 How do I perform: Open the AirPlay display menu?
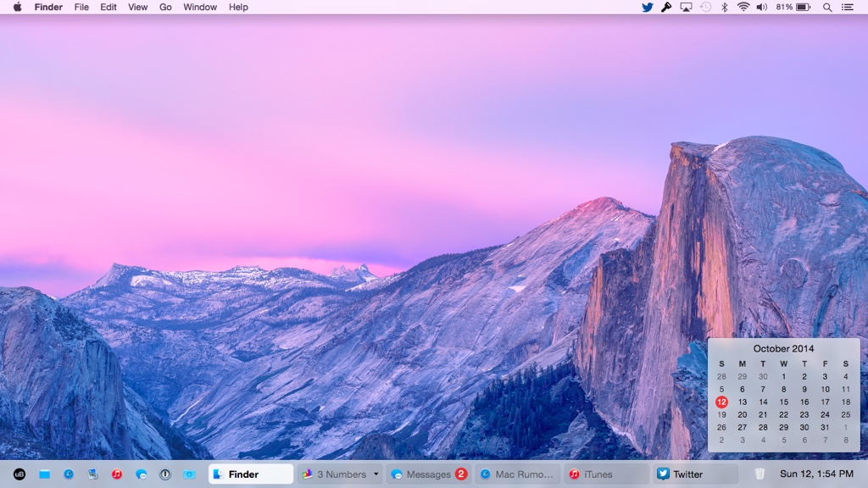686,7
